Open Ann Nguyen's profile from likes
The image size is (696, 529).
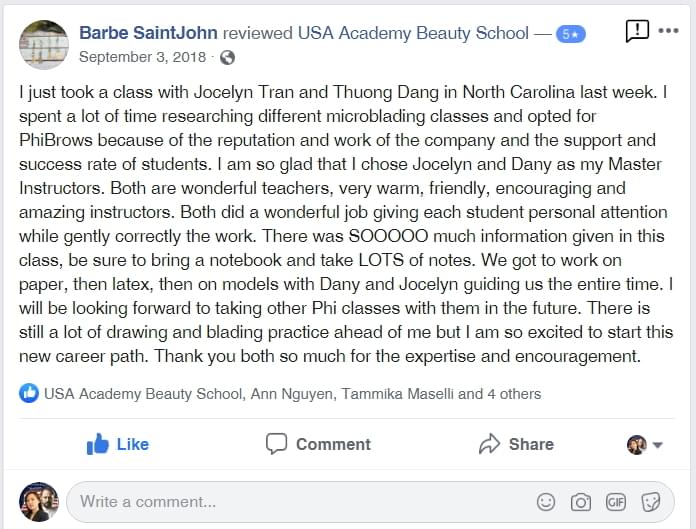tap(292, 394)
